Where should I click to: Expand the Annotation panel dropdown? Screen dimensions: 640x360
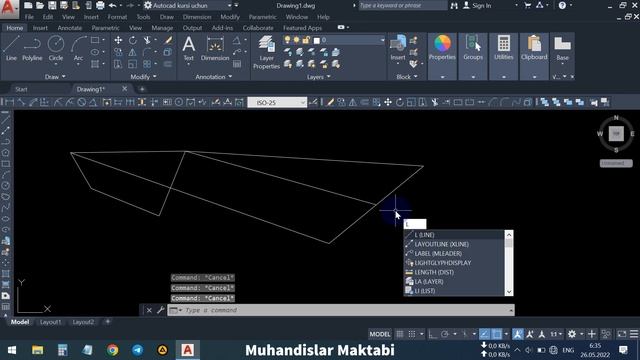pyautogui.click(x=213, y=77)
